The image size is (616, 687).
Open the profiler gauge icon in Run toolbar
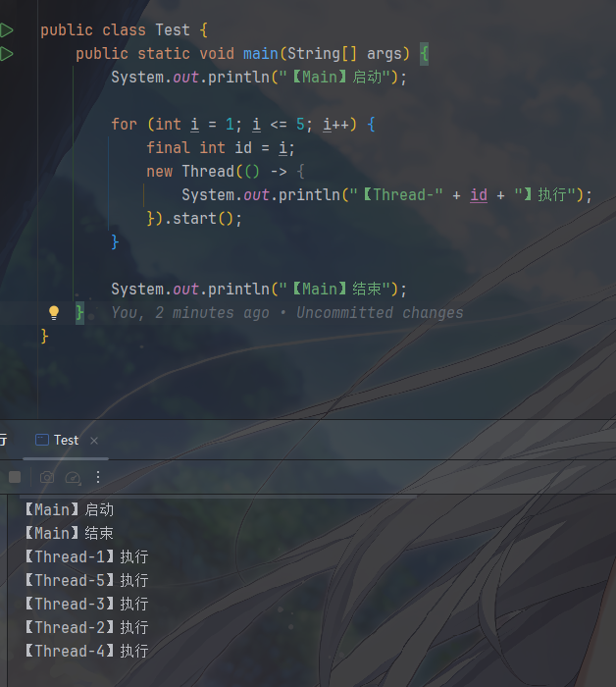[72, 477]
